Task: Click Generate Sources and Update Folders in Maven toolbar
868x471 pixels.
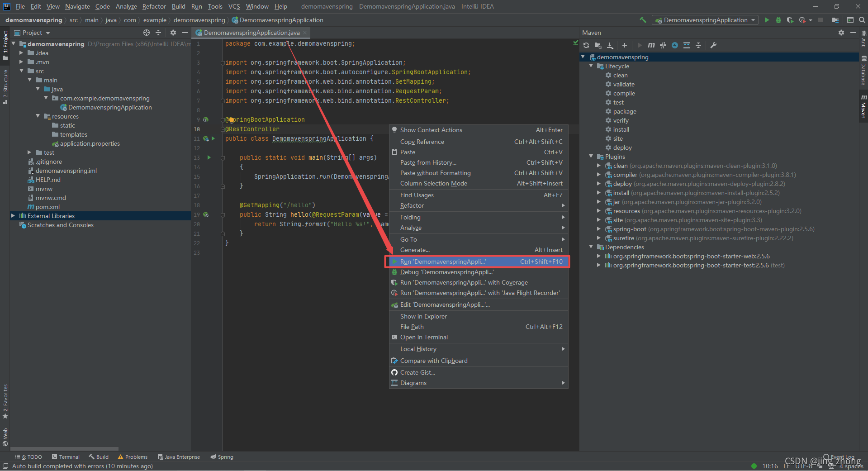Action: pyautogui.click(x=598, y=45)
